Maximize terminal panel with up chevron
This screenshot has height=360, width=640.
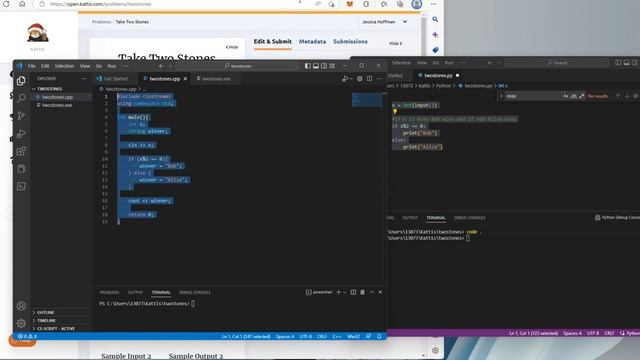pyautogui.click(x=372, y=292)
